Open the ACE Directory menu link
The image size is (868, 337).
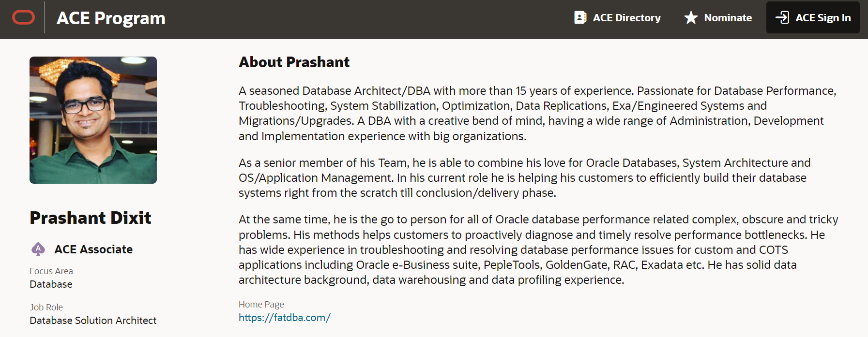pyautogui.click(x=626, y=18)
